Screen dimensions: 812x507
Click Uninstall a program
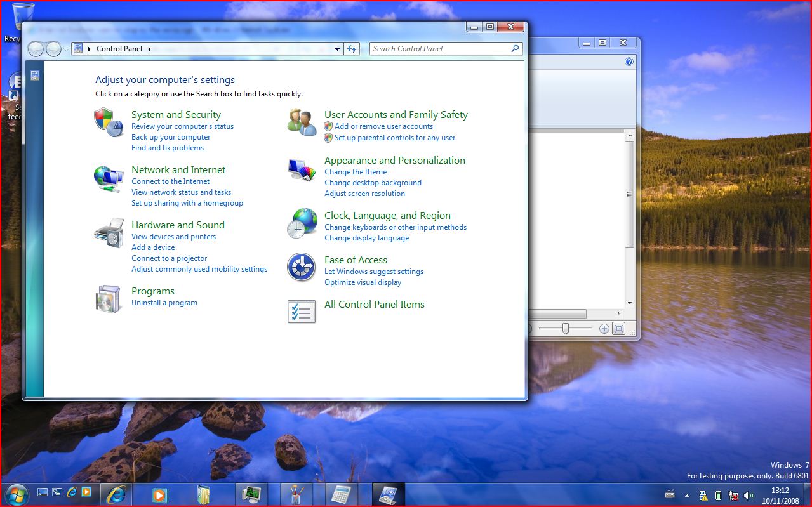pyautogui.click(x=164, y=303)
